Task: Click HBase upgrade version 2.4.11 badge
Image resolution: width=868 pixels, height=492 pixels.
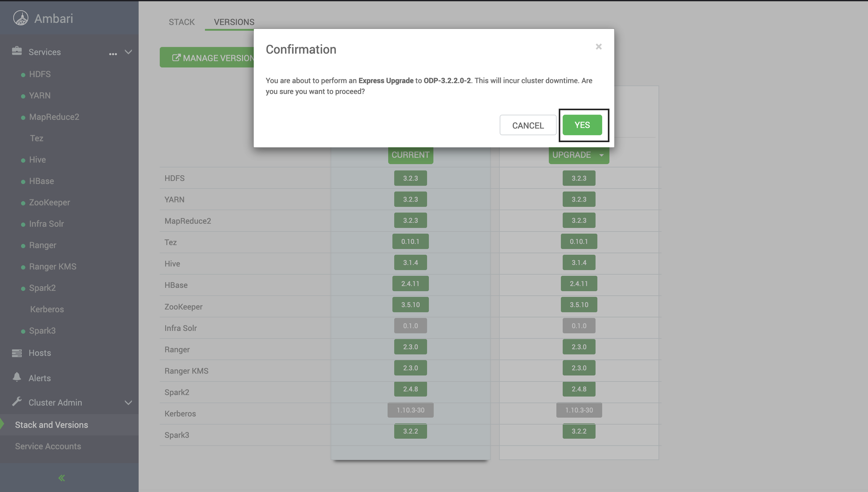Action: (x=579, y=284)
